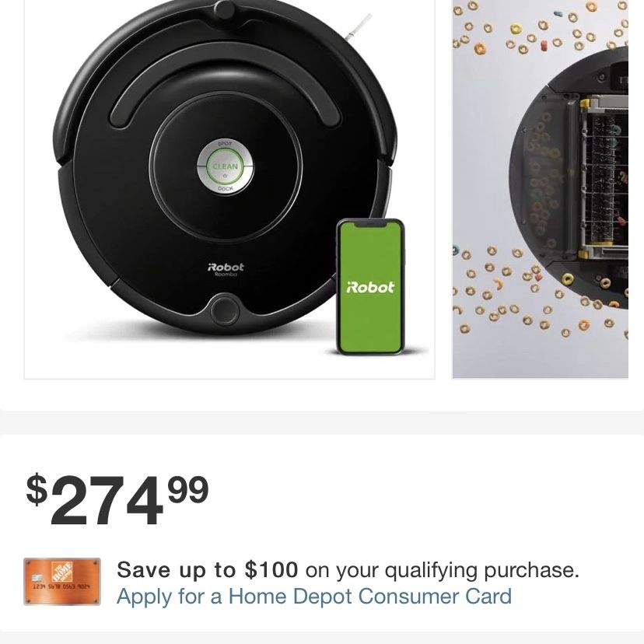This screenshot has height=644, width=644.
Task: Click the orange Home Depot credit card icon
Action: tap(62, 581)
